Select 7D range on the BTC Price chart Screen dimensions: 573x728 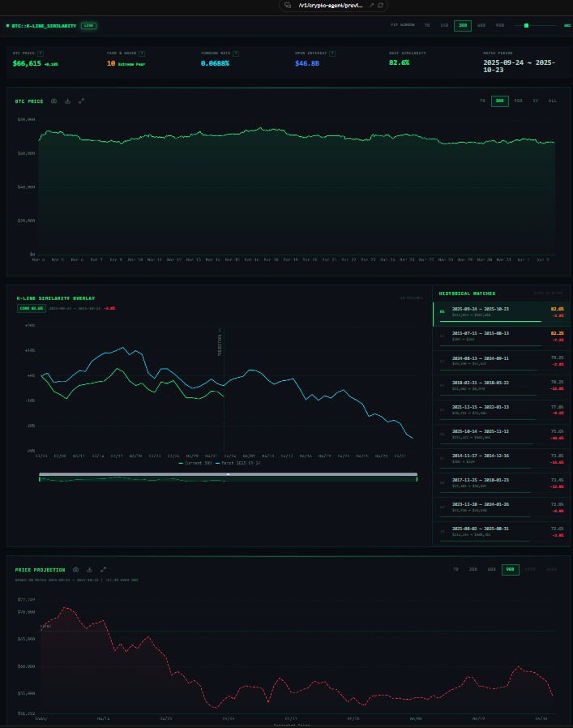(482, 101)
